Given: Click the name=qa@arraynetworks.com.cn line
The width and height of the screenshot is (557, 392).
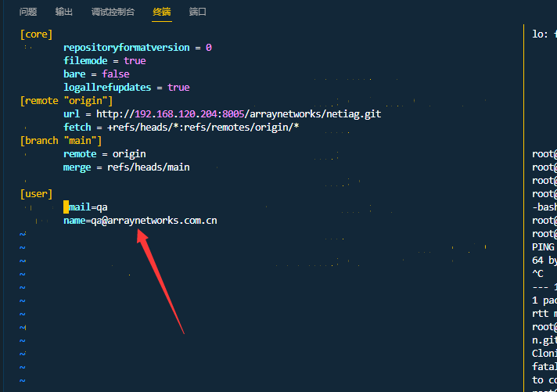Looking at the screenshot, I should (x=140, y=221).
